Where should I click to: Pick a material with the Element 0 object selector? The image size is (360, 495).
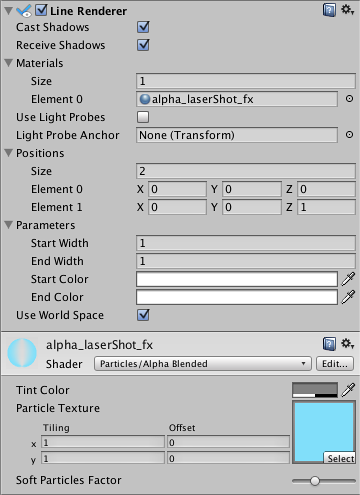tap(349, 99)
